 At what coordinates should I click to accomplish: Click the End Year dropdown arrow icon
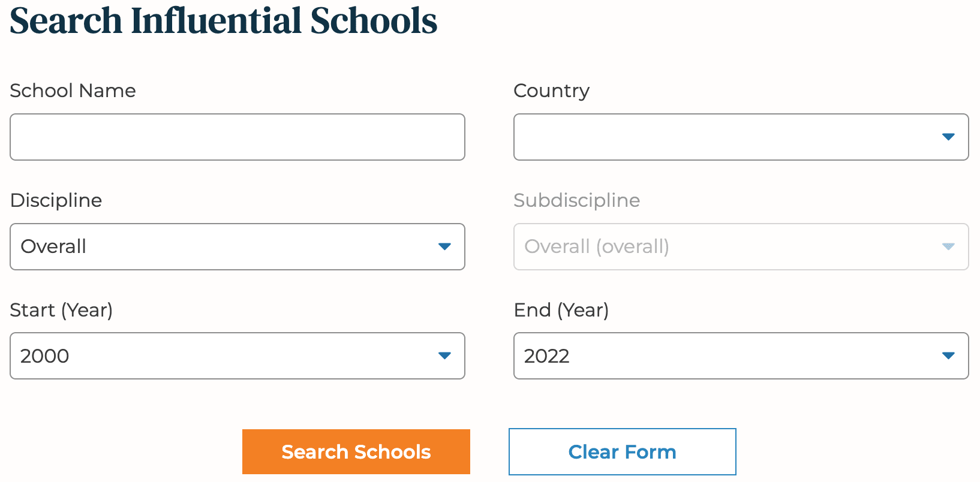click(x=948, y=356)
